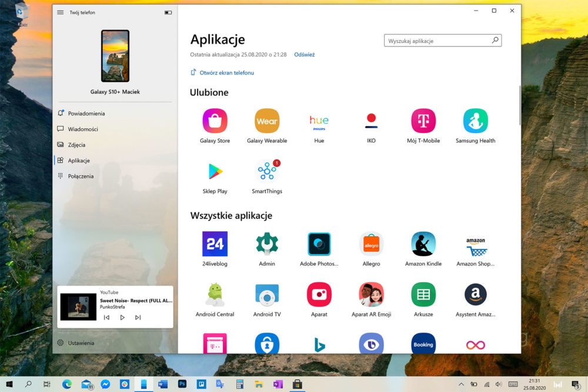Open Wiadomości messages section

[115, 129]
